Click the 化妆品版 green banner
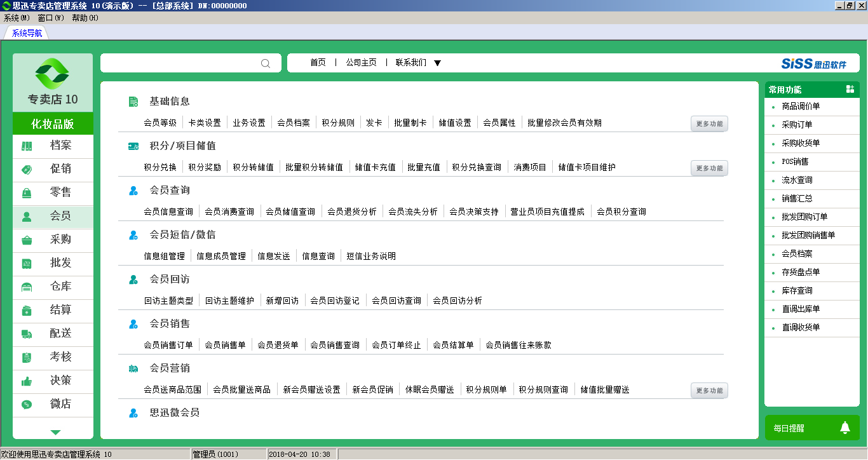Screen dimensions: 868x460 (x=53, y=124)
